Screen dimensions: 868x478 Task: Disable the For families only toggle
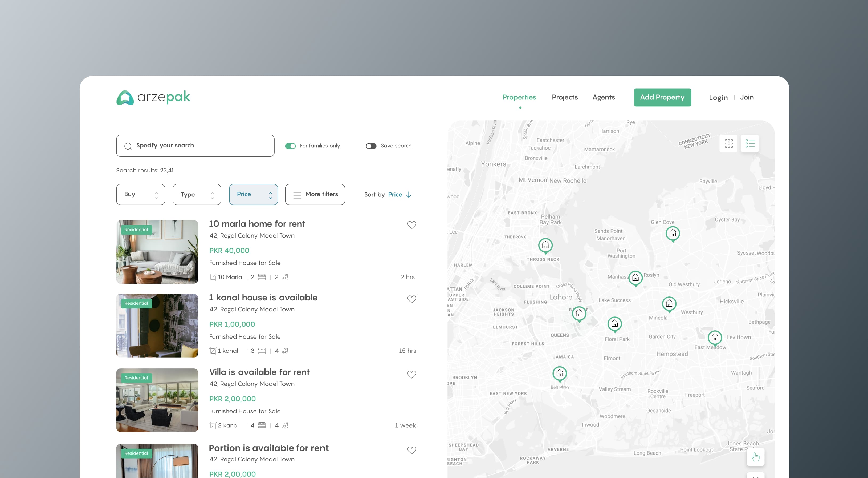tap(290, 146)
